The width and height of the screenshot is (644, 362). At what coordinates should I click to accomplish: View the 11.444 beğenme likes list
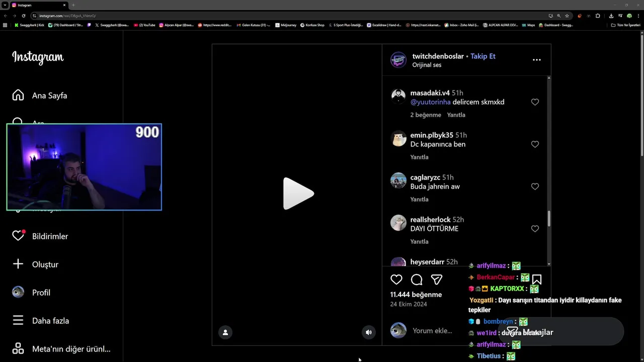(416, 295)
